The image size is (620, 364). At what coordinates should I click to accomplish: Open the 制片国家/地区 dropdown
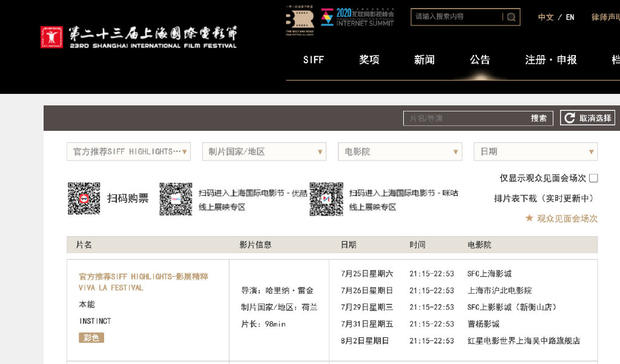264,151
